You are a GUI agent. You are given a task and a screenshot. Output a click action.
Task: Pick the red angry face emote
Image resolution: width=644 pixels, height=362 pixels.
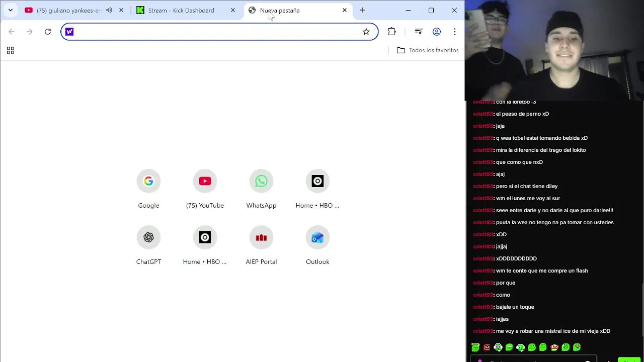(487, 347)
